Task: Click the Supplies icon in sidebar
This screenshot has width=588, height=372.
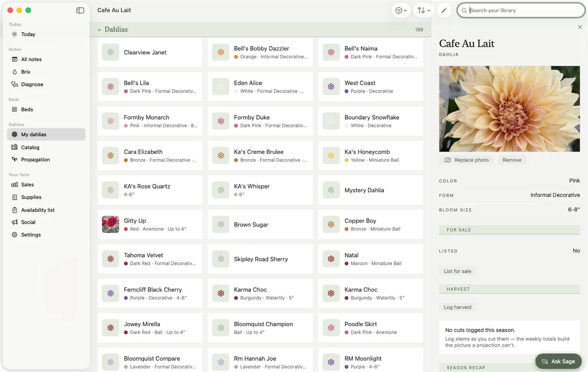Action: tap(15, 197)
